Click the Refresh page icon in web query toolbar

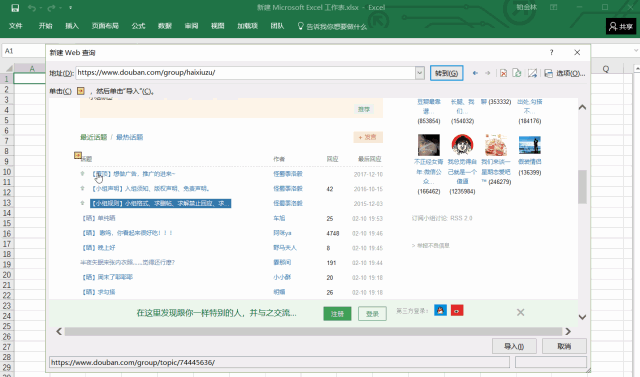[x=517, y=73]
